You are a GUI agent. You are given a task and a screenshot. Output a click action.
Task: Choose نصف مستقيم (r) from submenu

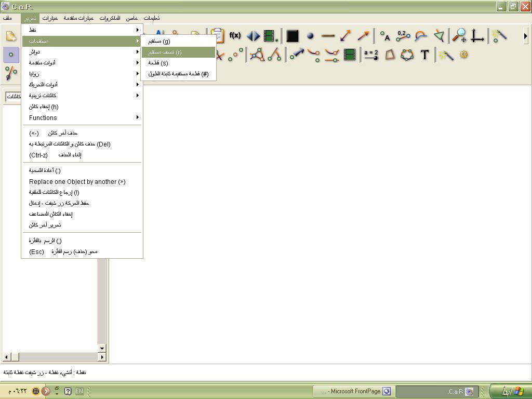179,52
